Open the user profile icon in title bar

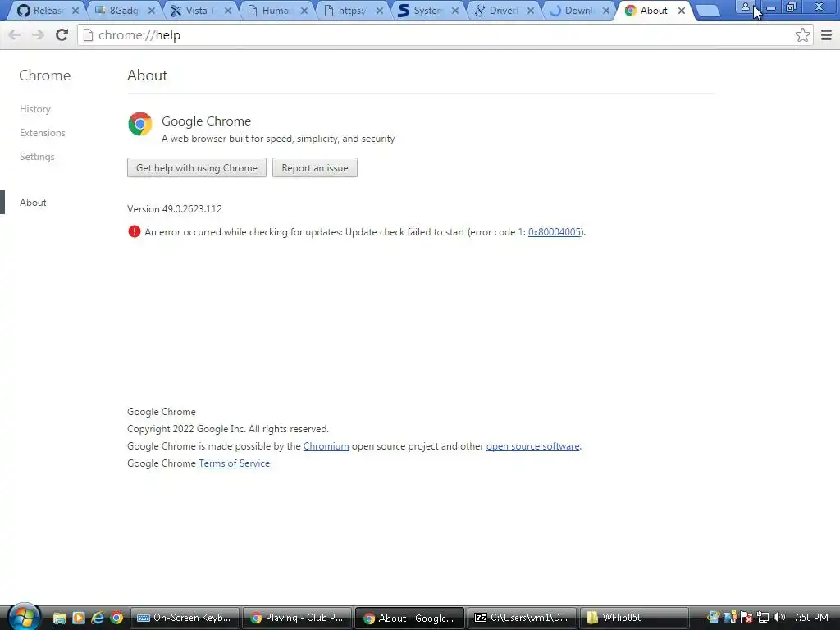click(745, 7)
